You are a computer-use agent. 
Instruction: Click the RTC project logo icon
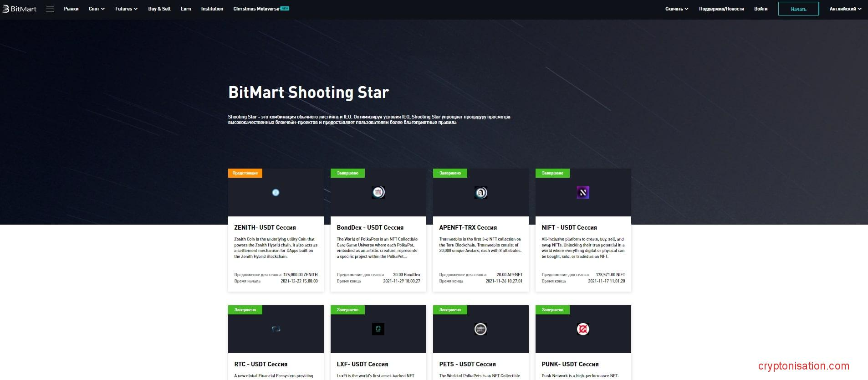[276, 329]
